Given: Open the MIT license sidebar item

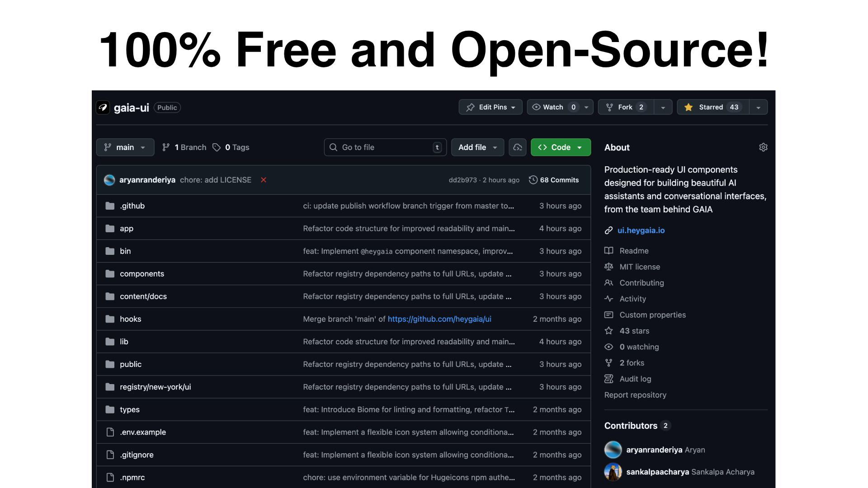Looking at the screenshot, I should tap(639, 267).
